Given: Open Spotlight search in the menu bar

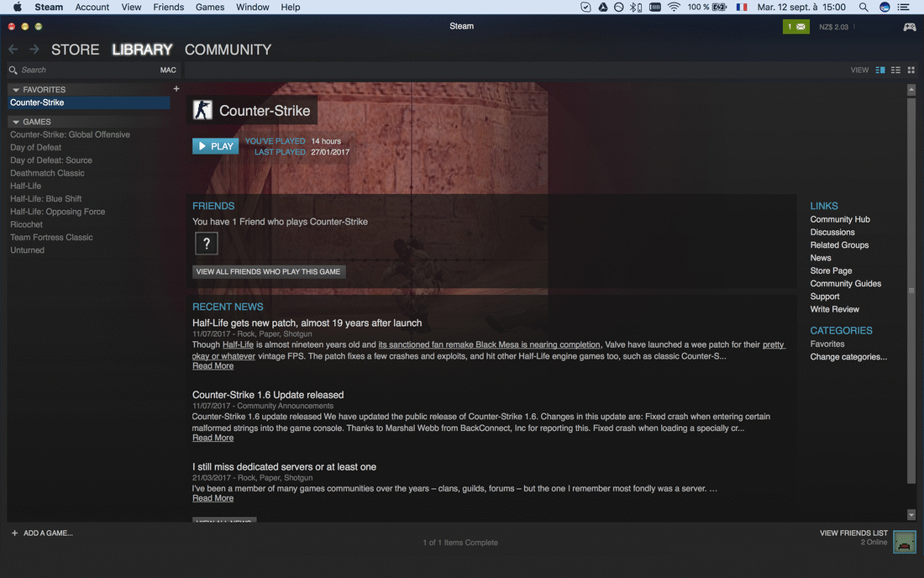Looking at the screenshot, I should point(864,7).
